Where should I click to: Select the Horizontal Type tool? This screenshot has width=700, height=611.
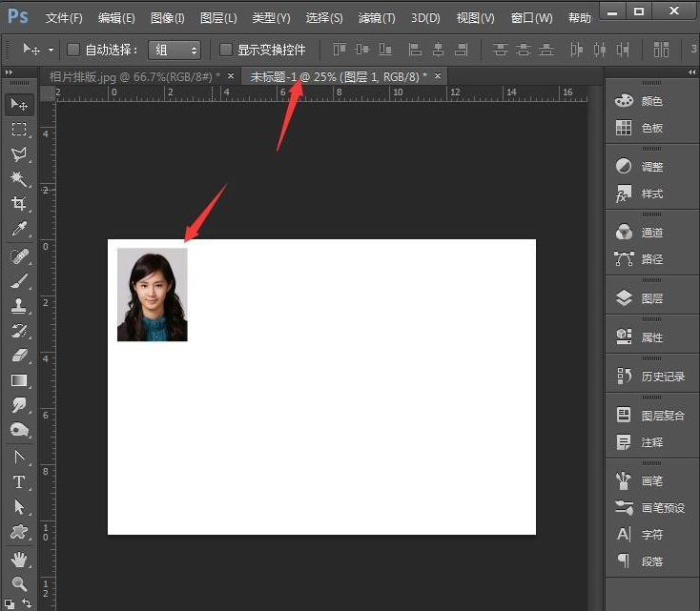coord(18,482)
